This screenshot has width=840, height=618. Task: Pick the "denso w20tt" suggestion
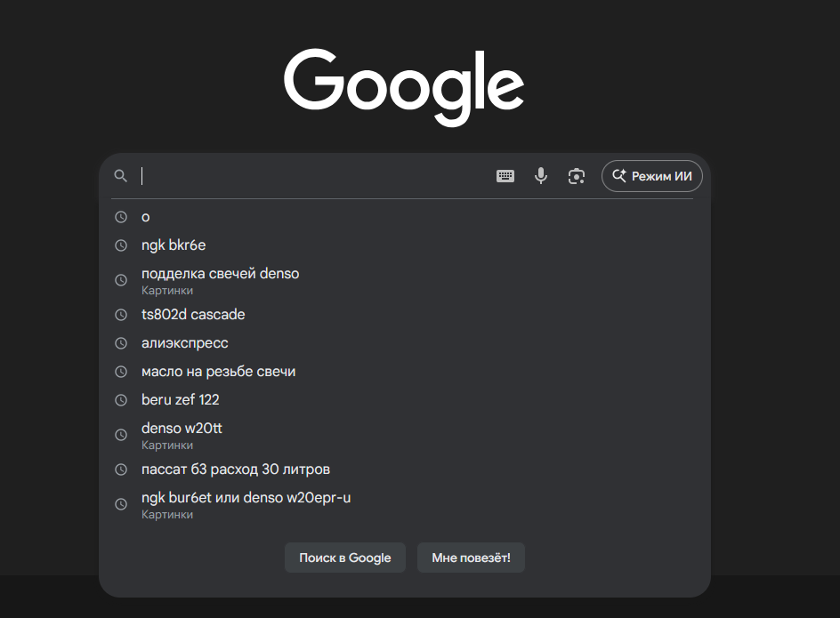tap(182, 429)
